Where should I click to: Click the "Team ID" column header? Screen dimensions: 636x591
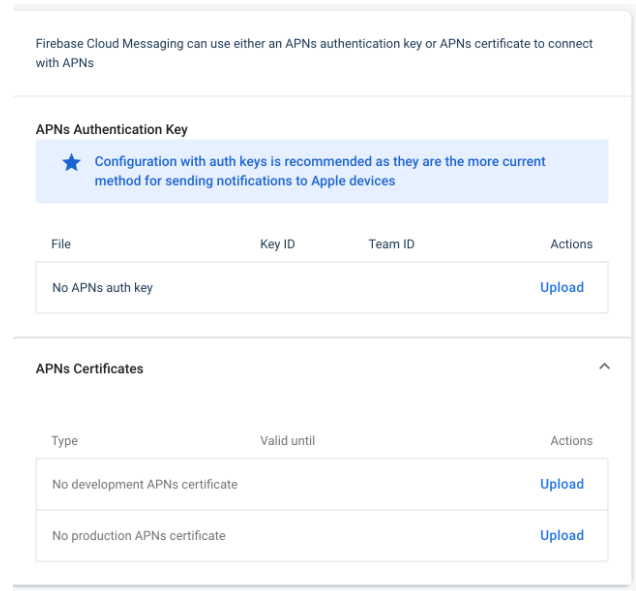[x=391, y=244]
